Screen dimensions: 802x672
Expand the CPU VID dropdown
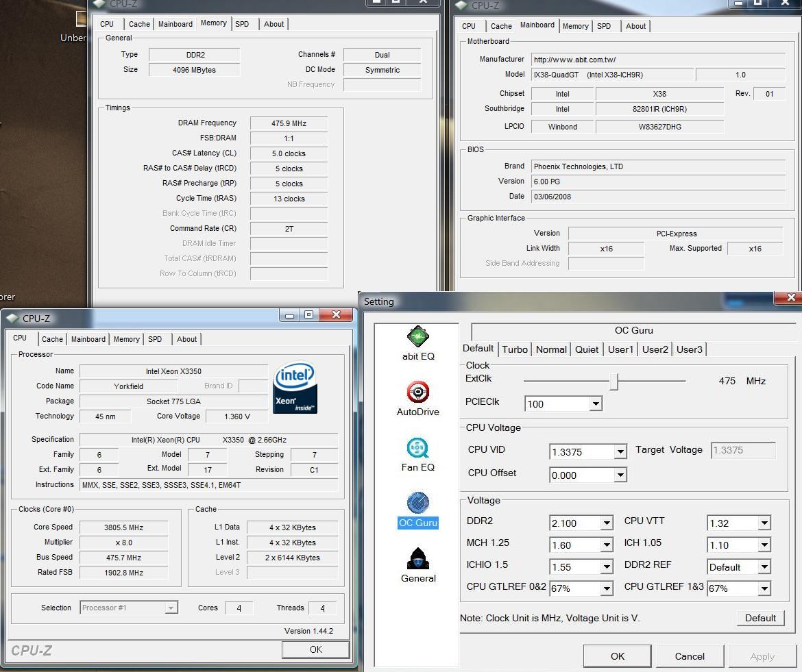(620, 451)
